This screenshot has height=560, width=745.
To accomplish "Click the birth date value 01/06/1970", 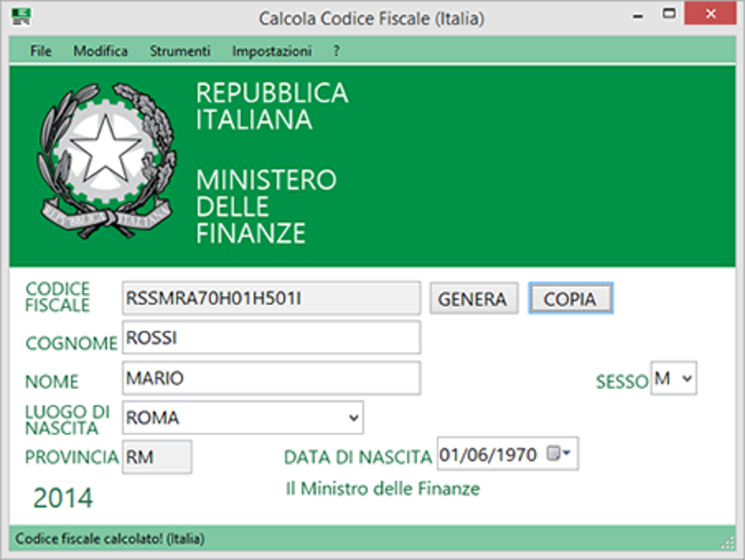I will point(488,455).
